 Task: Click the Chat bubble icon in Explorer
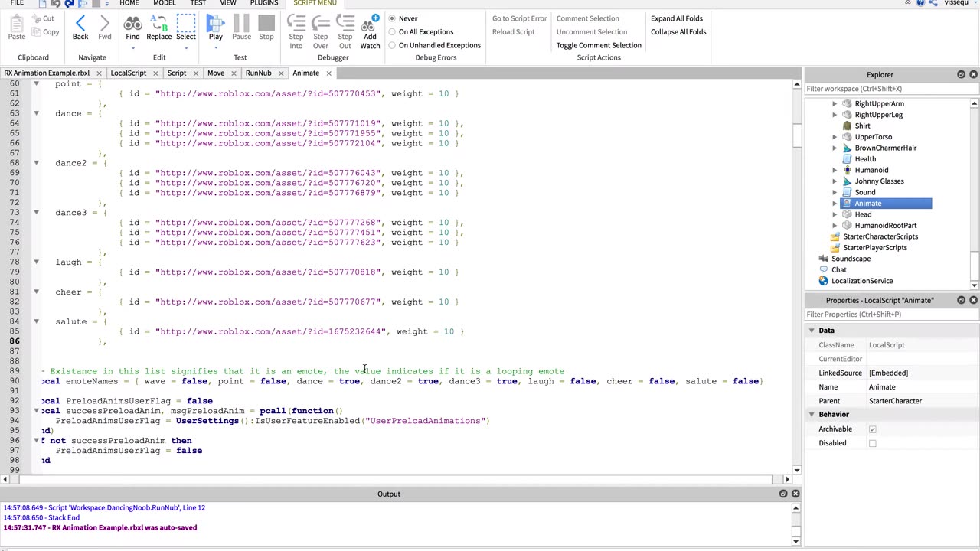(x=824, y=269)
